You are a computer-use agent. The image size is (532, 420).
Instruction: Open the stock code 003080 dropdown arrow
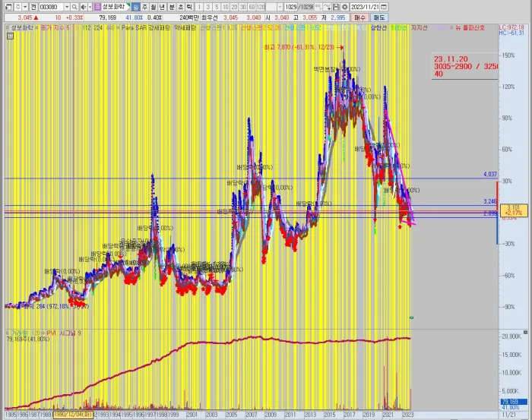click(x=67, y=7)
